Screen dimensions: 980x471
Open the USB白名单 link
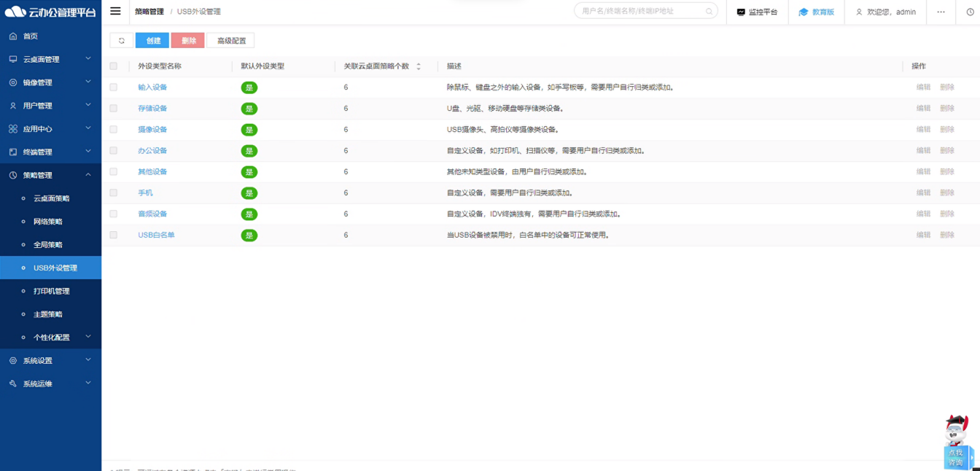156,235
